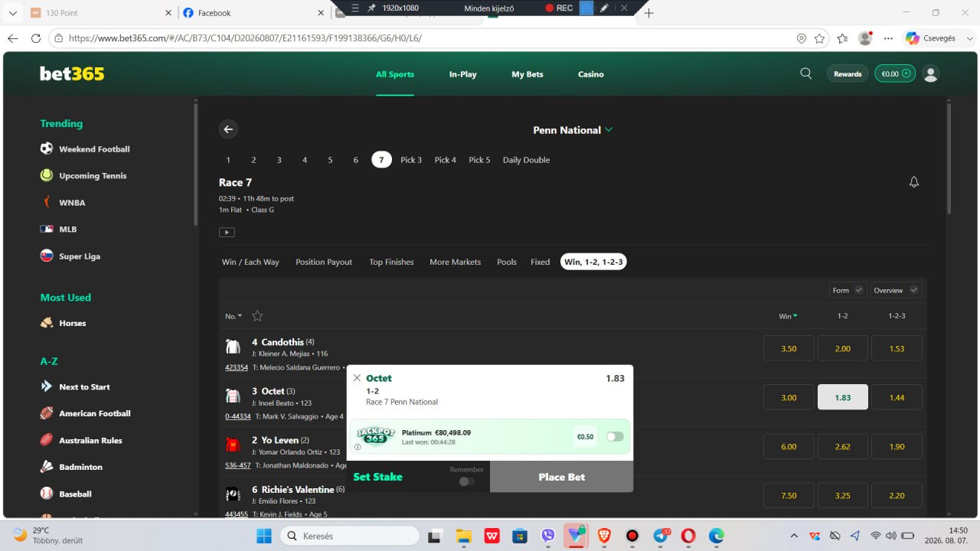Click the MLB logo icon
The image size is (980, 551).
(47, 229)
